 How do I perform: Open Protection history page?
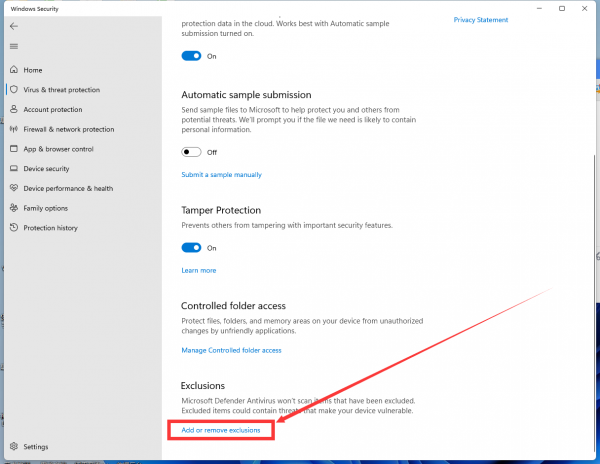click(51, 228)
